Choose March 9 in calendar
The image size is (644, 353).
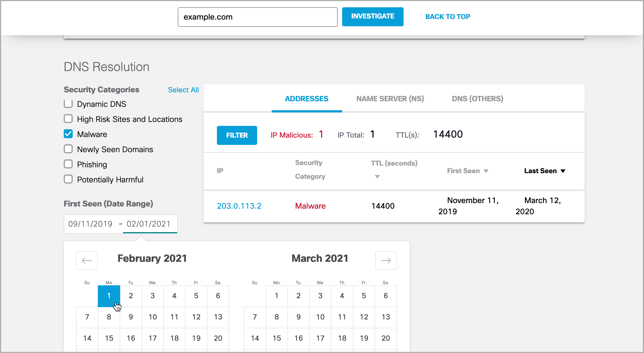[x=298, y=317]
